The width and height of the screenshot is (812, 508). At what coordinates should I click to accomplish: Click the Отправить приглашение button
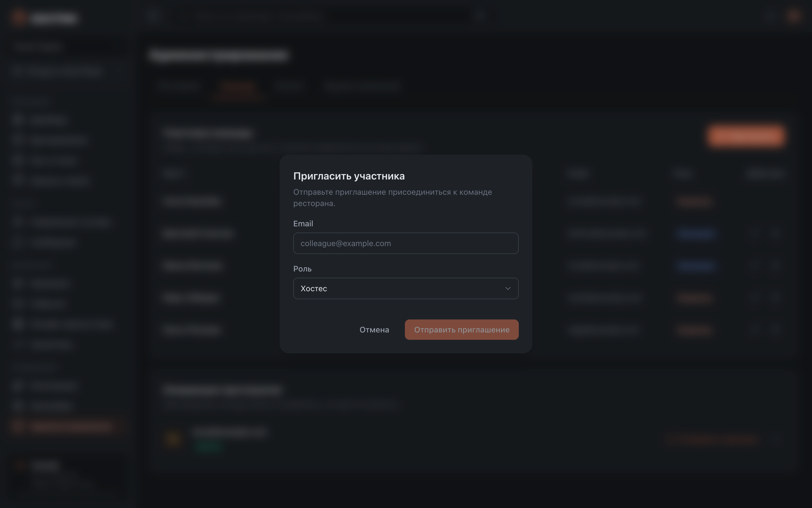click(x=461, y=330)
